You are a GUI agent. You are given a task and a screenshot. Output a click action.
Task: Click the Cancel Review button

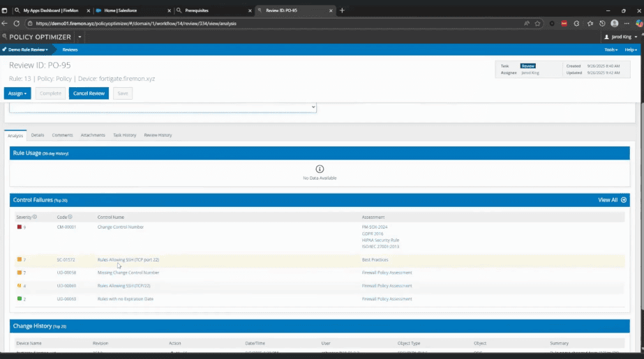(x=89, y=93)
